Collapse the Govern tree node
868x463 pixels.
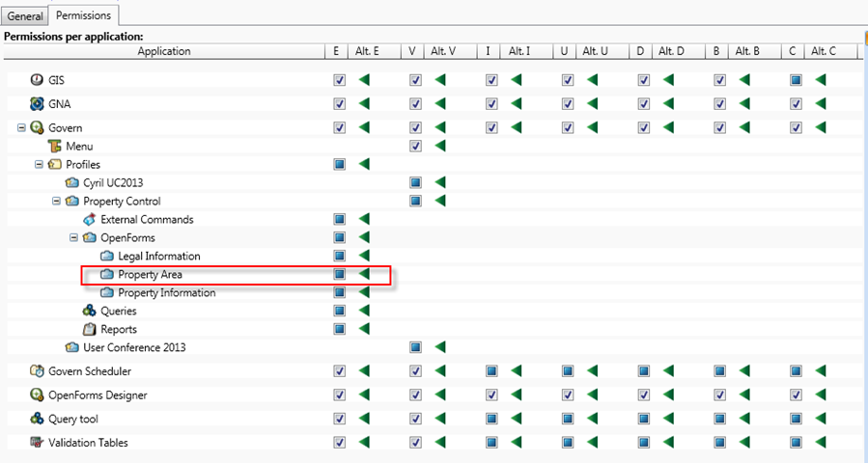point(21,127)
